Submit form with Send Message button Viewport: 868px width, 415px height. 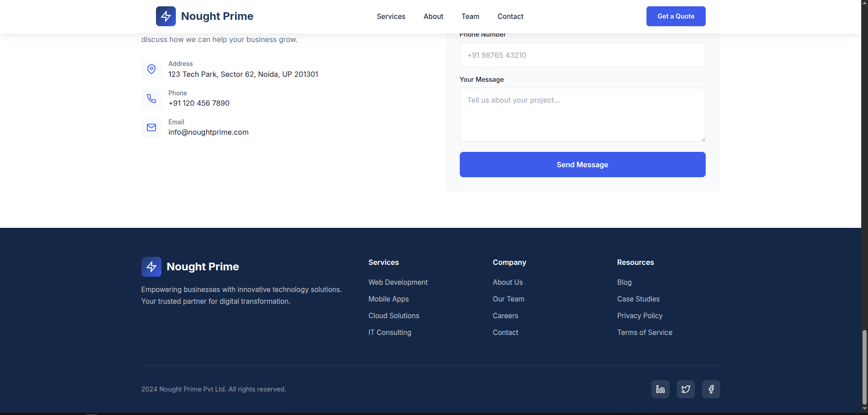tap(582, 165)
